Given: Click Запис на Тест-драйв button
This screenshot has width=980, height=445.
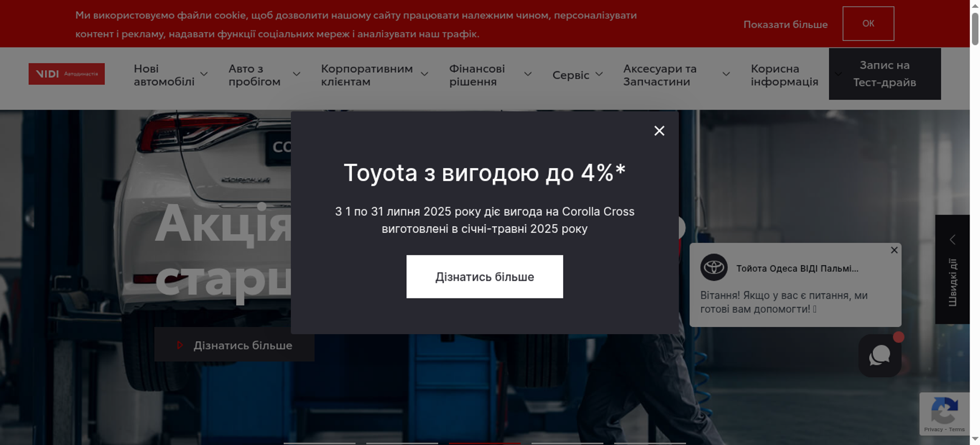Looking at the screenshot, I should click(x=884, y=74).
